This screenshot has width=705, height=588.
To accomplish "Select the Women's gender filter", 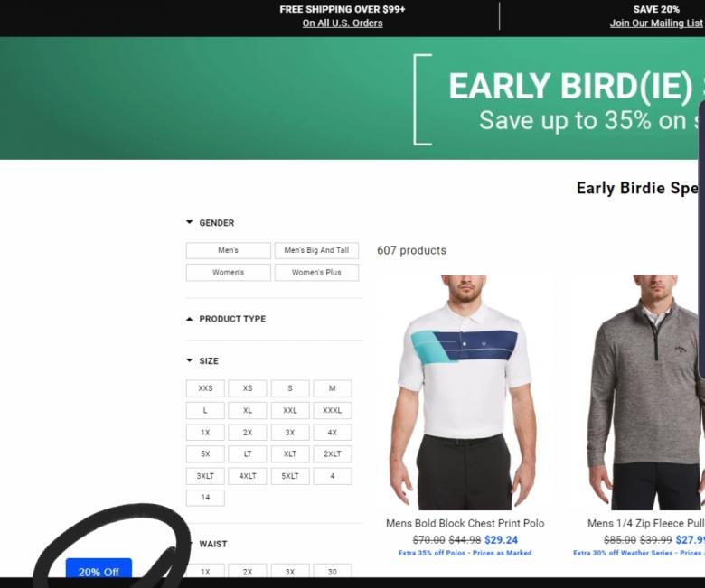I will (229, 273).
